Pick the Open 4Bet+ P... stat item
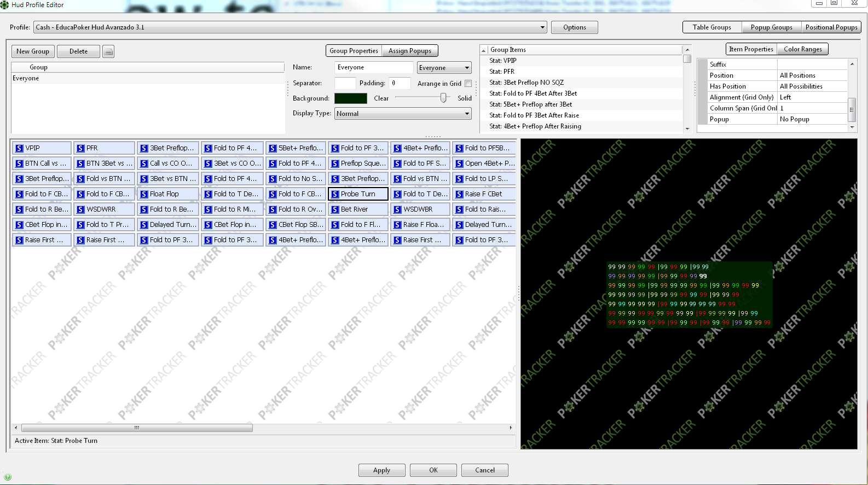Image resolution: width=868 pixels, height=485 pixels. [x=484, y=163]
